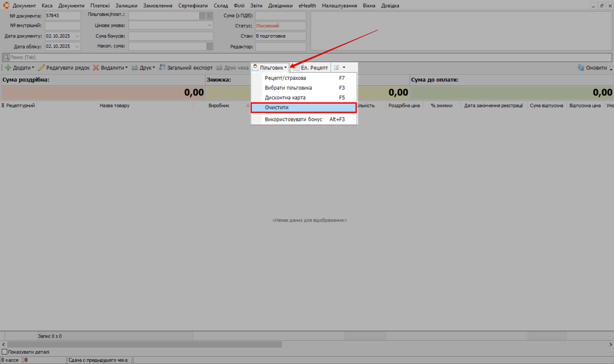Click the green plus Додати icon
The height and width of the screenshot is (364, 614).
point(8,68)
